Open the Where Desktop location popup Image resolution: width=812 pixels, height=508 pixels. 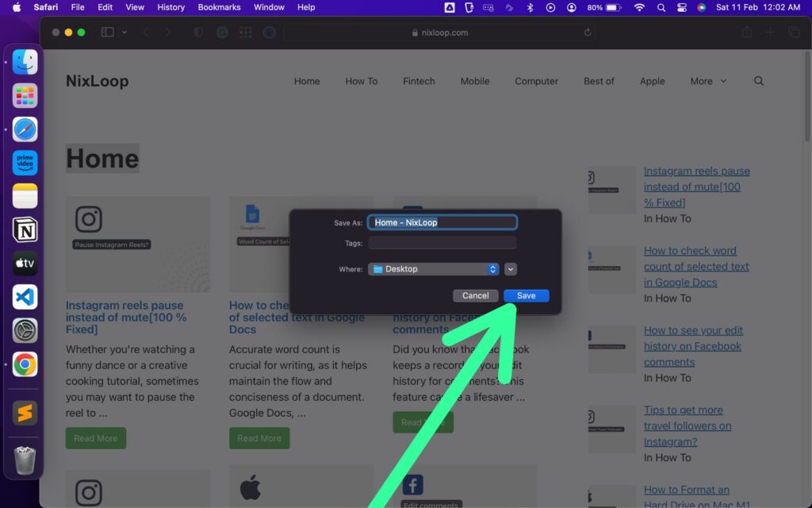tap(434, 269)
